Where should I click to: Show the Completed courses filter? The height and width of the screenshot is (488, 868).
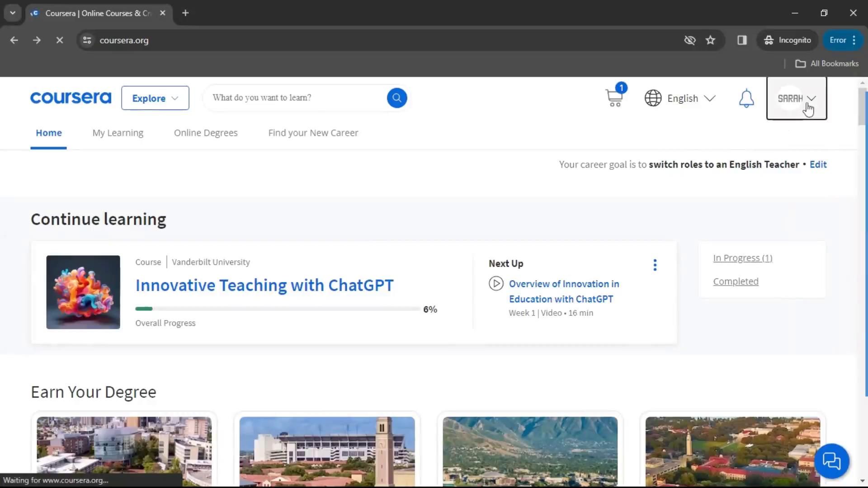click(736, 282)
